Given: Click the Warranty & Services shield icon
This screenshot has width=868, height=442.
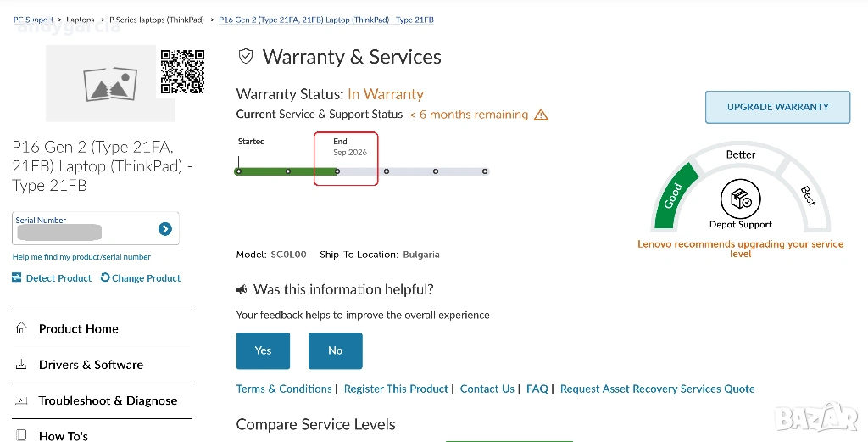Looking at the screenshot, I should [246, 57].
